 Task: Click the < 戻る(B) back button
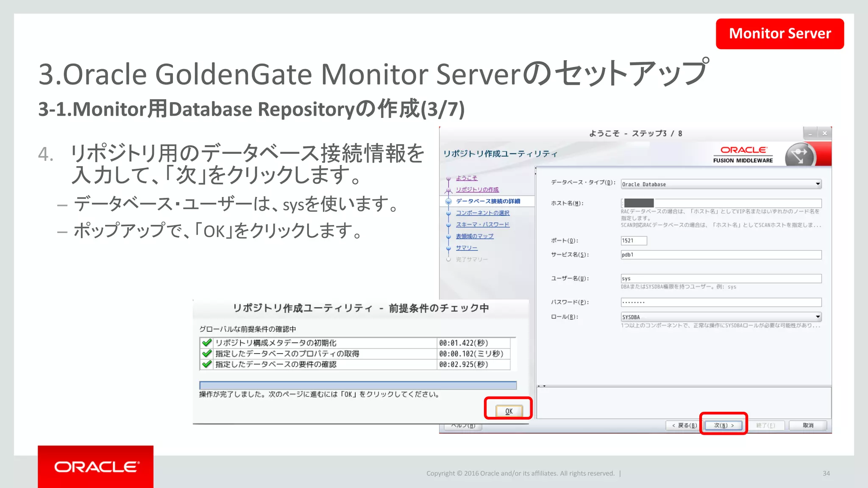[x=684, y=425]
